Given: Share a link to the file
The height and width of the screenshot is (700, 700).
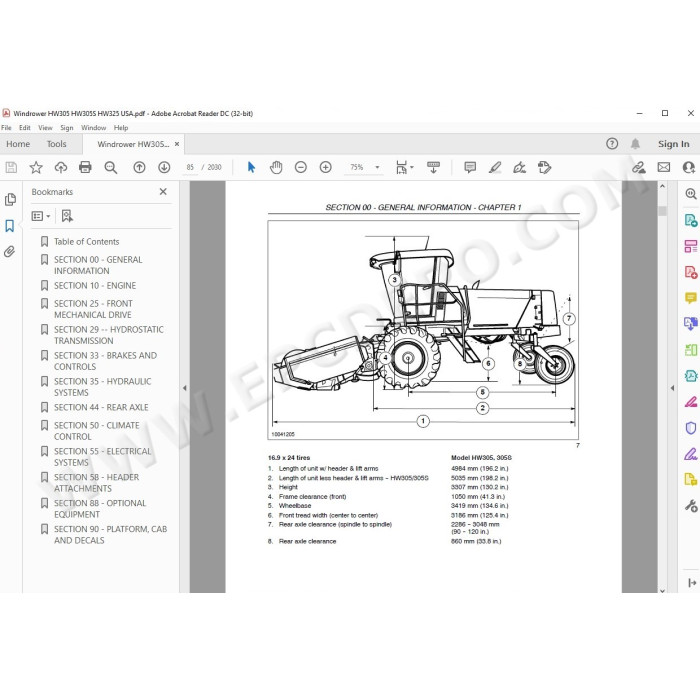Looking at the screenshot, I should 639,167.
